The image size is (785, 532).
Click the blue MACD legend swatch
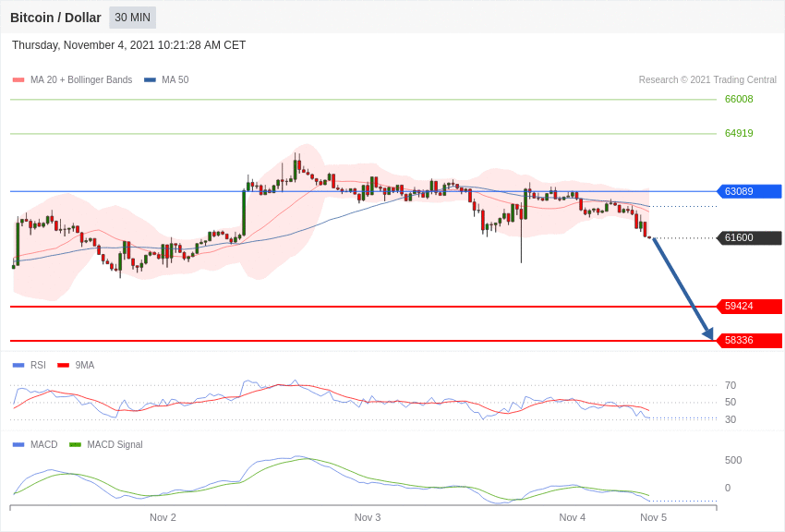pos(18,444)
